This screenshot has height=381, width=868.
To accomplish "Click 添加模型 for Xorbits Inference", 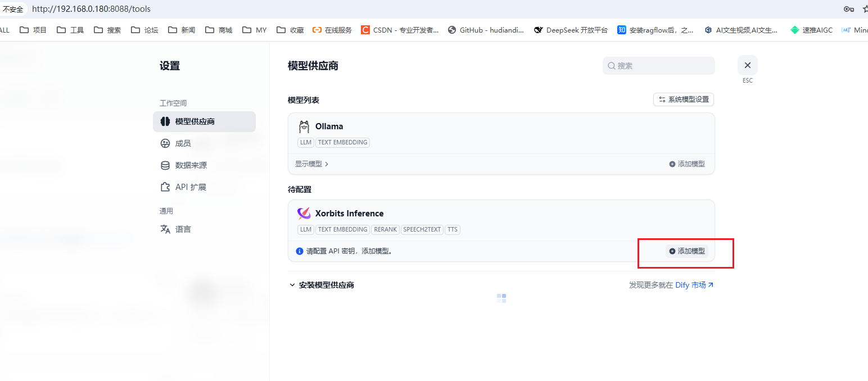I will 687,251.
